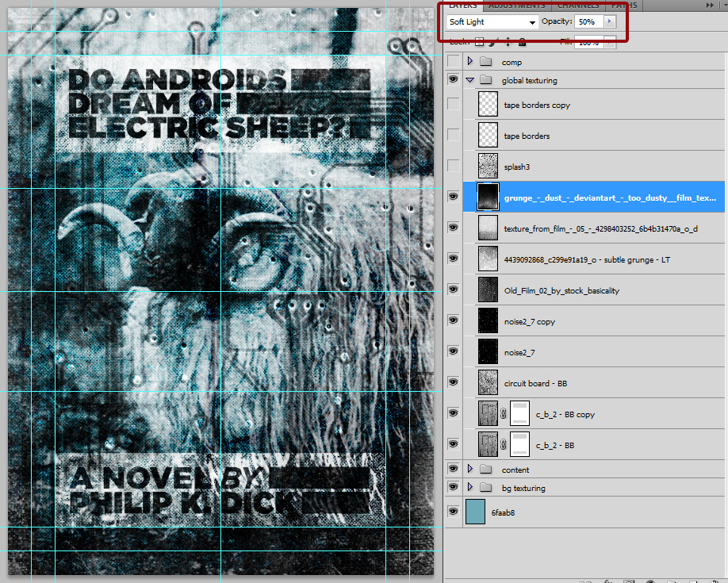Select the splash3 layer thumbnail
Image resolution: width=728 pixels, height=583 pixels.
488,166
